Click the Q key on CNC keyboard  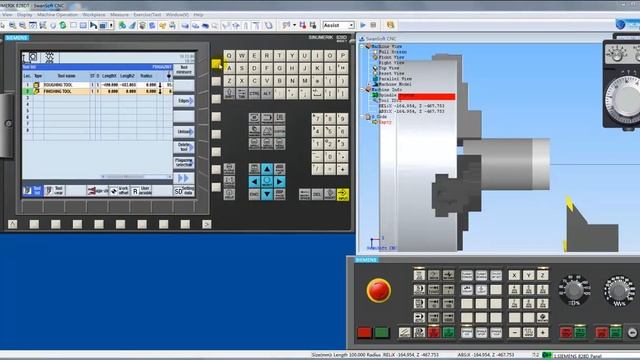point(229,56)
